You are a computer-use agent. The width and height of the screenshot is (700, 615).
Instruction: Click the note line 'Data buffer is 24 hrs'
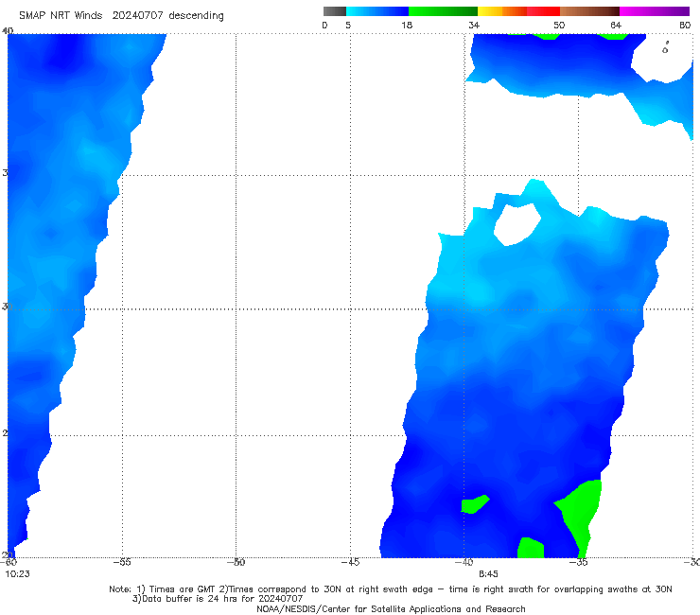(x=218, y=599)
